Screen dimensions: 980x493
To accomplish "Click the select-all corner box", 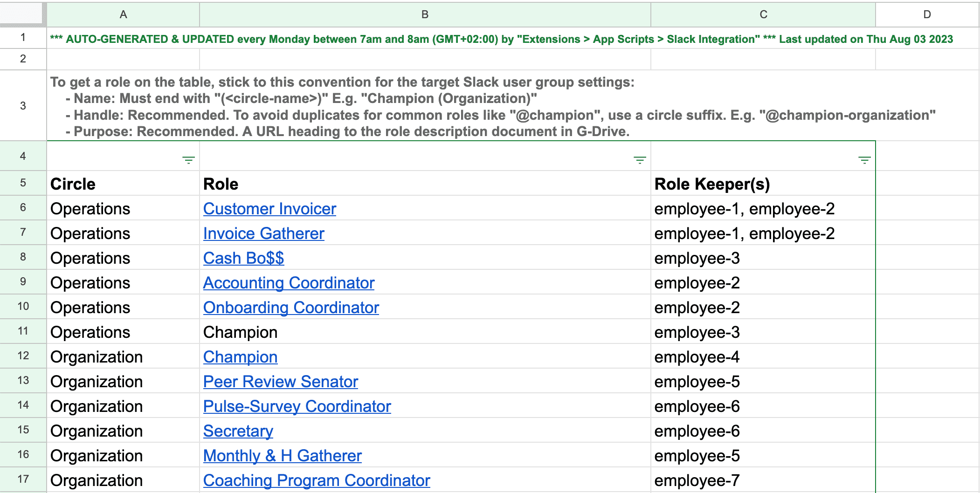I will coord(23,14).
